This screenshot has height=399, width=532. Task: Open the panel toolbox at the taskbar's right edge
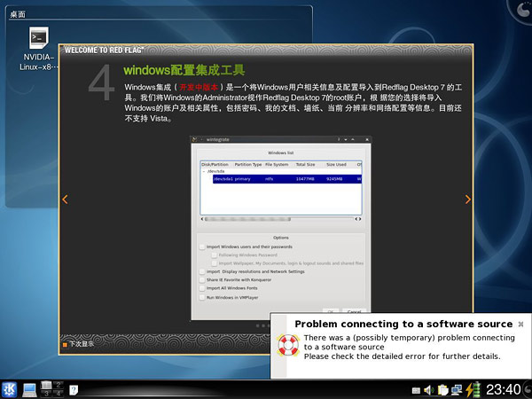(528, 389)
